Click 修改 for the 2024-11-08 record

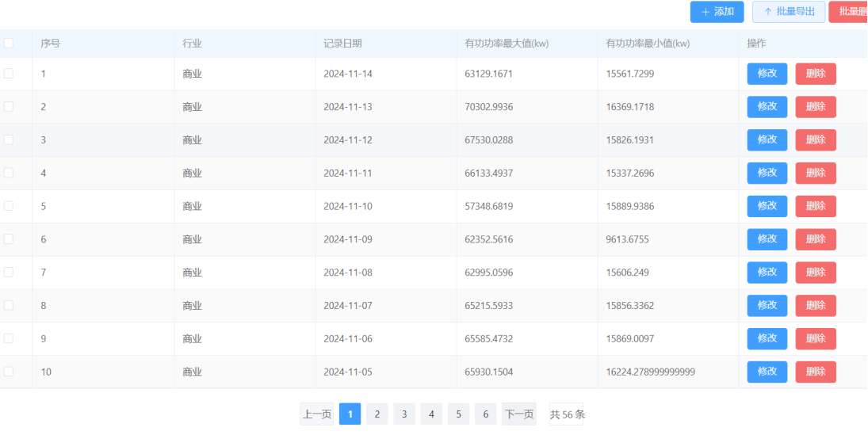[767, 273]
